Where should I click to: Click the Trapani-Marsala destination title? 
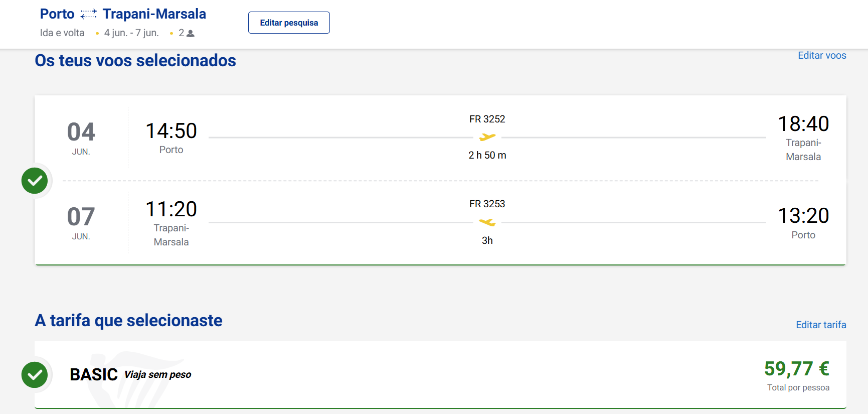pyautogui.click(x=154, y=14)
